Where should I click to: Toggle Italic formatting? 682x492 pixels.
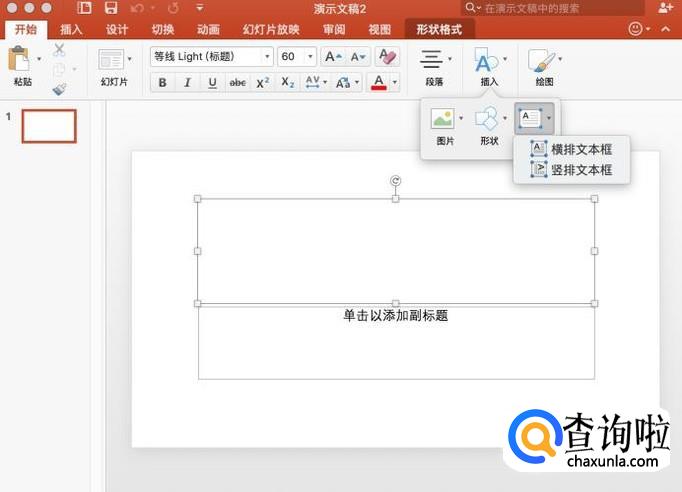pos(187,82)
